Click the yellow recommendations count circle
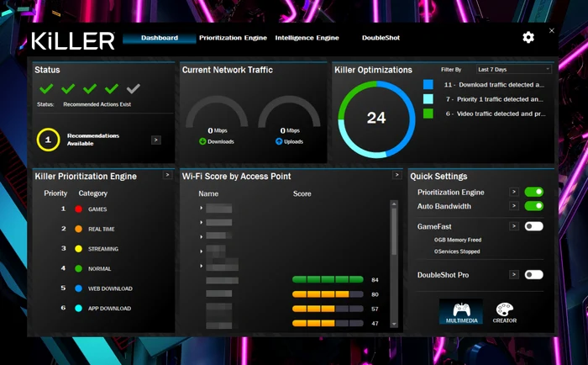The image size is (588, 365). [48, 140]
